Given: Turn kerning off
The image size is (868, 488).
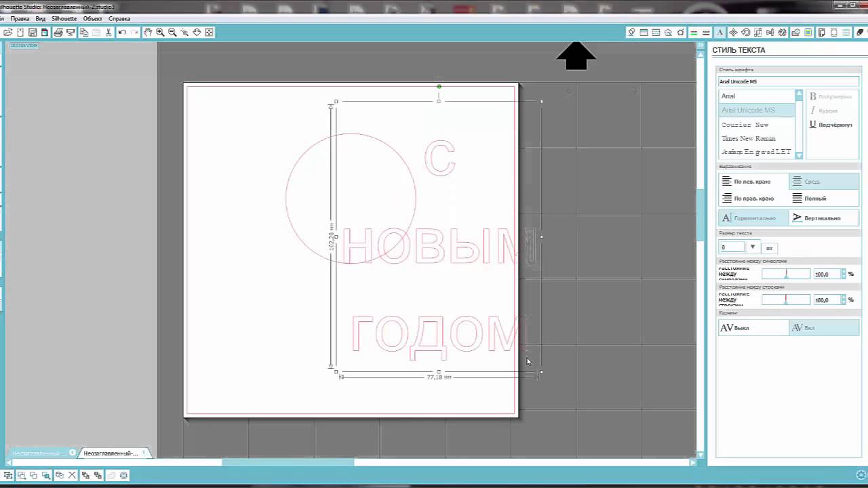Looking at the screenshot, I should [754, 328].
